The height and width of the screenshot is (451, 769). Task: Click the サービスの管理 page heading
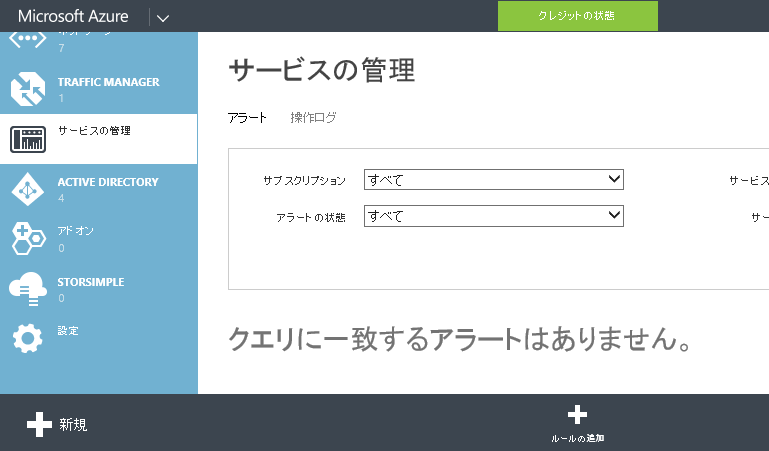322,70
